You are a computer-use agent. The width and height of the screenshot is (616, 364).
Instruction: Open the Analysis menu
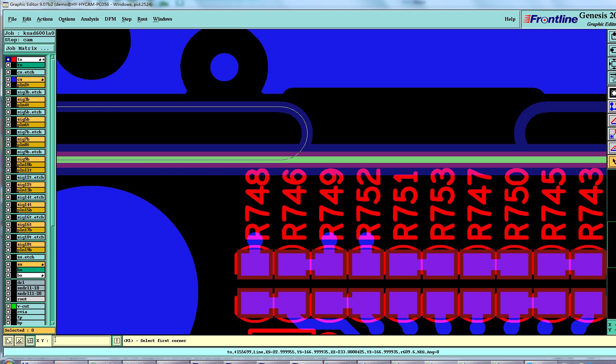click(x=90, y=19)
